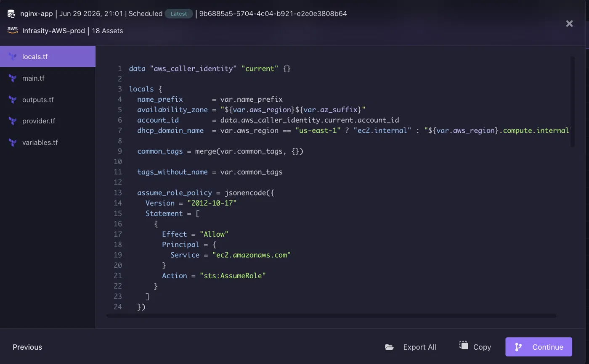Click the 18 Assets text
The width and height of the screenshot is (589, 364).
point(107,31)
